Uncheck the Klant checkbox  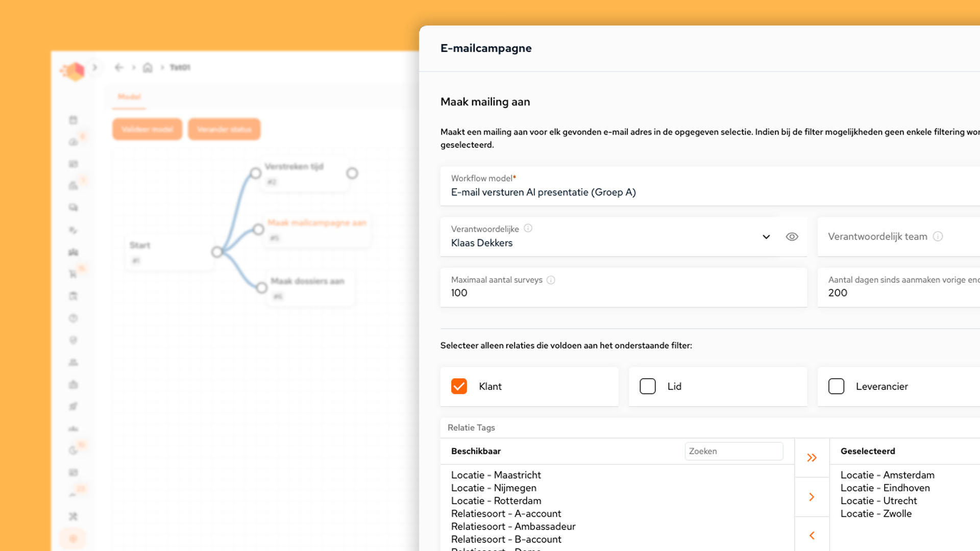[459, 386]
